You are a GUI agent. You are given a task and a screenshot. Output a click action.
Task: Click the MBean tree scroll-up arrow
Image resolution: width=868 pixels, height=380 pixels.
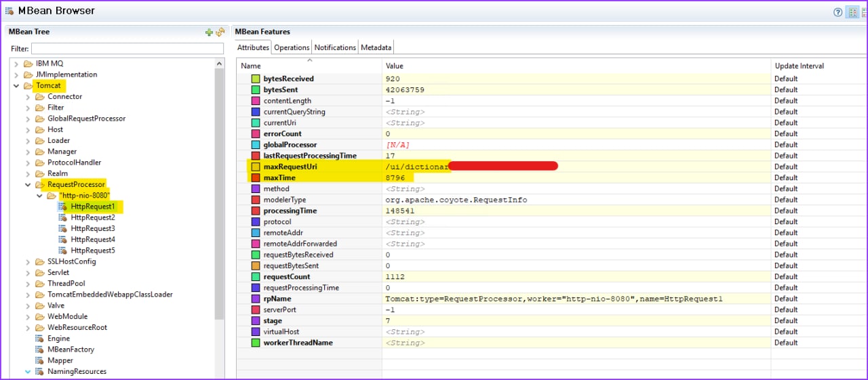tap(219, 64)
